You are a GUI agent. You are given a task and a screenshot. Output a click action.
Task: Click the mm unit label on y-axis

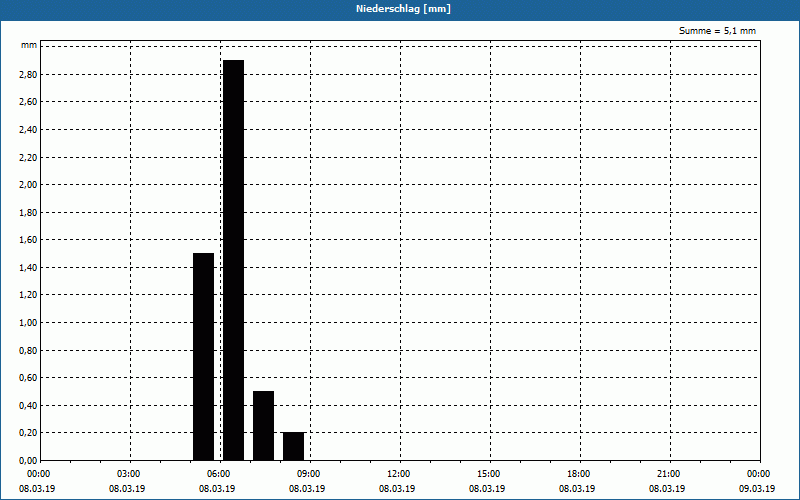[29, 45]
